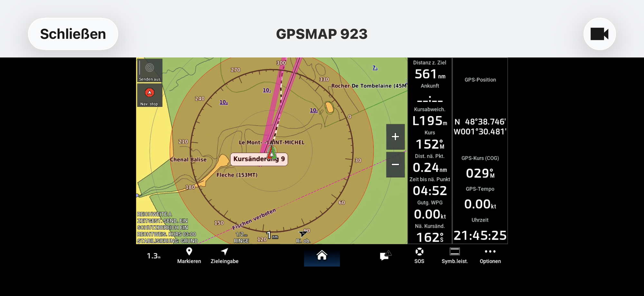Tap Le Mont-SAINT-MICHEL chart label
This screenshot has width=644, height=296.
[271, 143]
